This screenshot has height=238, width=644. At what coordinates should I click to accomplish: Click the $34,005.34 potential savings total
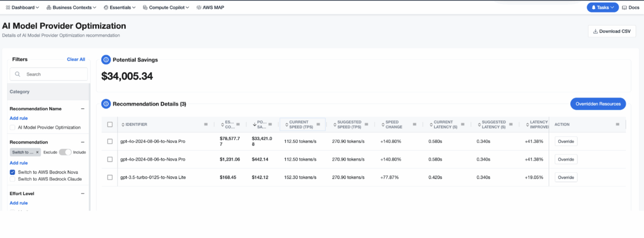pyautogui.click(x=127, y=76)
